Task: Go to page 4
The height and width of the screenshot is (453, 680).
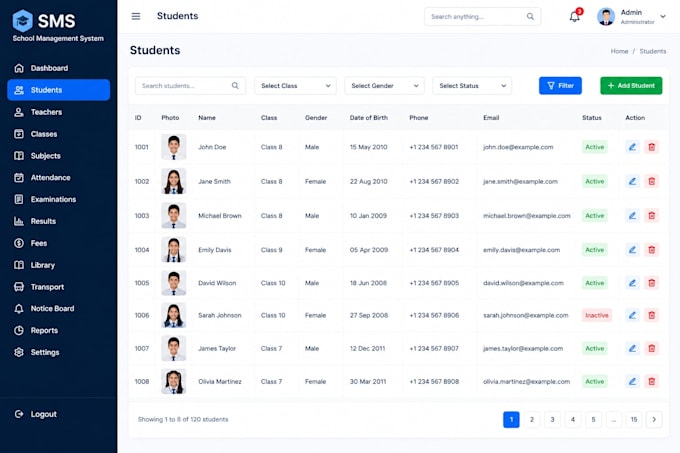Action: pos(572,419)
